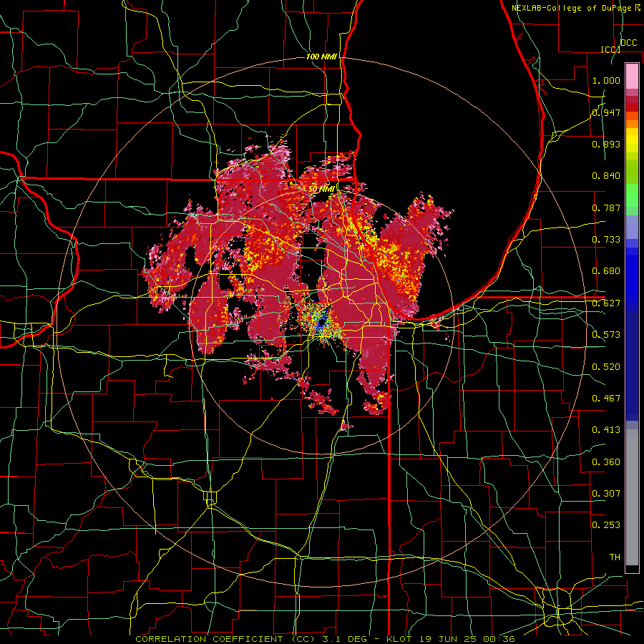Image resolution: width=644 pixels, height=644 pixels.
Task: Click the 0.573 scale value
Action: tap(606, 335)
